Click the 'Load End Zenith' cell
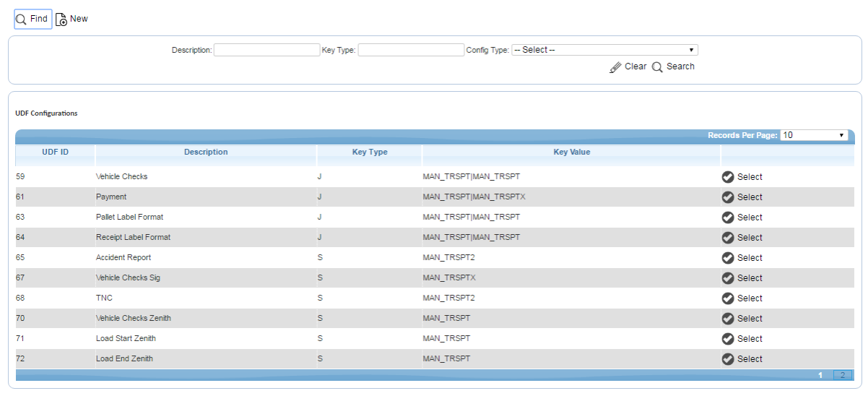Screen dimensions: 868x396 [x=124, y=359]
